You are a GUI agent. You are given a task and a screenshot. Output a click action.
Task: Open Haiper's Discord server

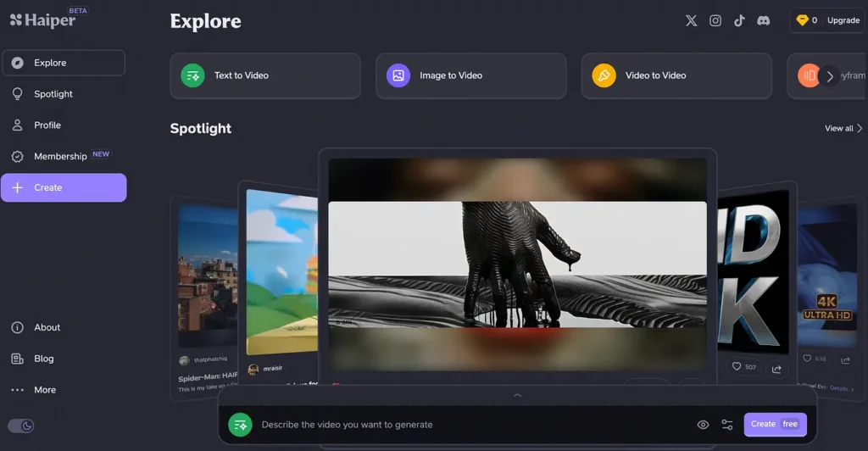point(764,20)
